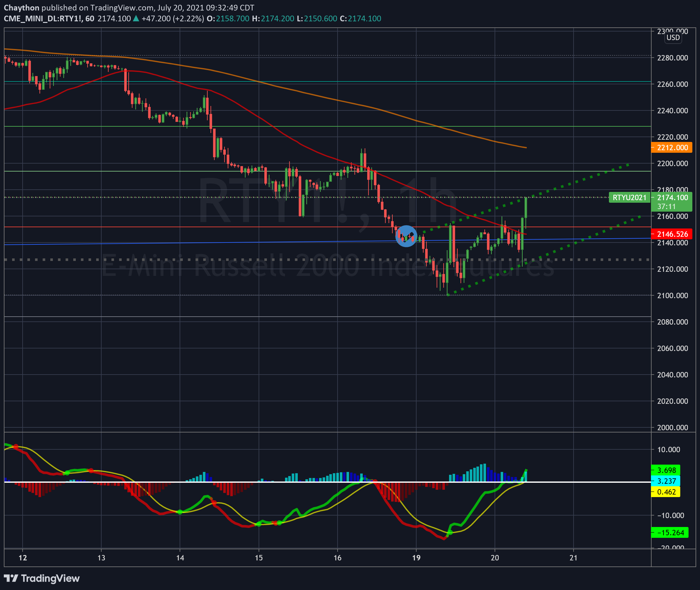Click the 2160.000 price axis label

click(x=673, y=216)
